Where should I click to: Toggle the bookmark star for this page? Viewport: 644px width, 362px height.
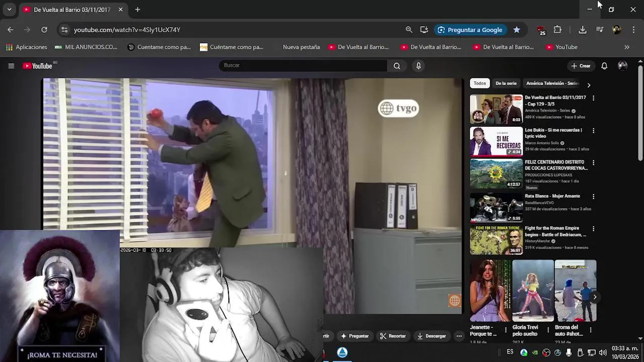[x=517, y=30]
